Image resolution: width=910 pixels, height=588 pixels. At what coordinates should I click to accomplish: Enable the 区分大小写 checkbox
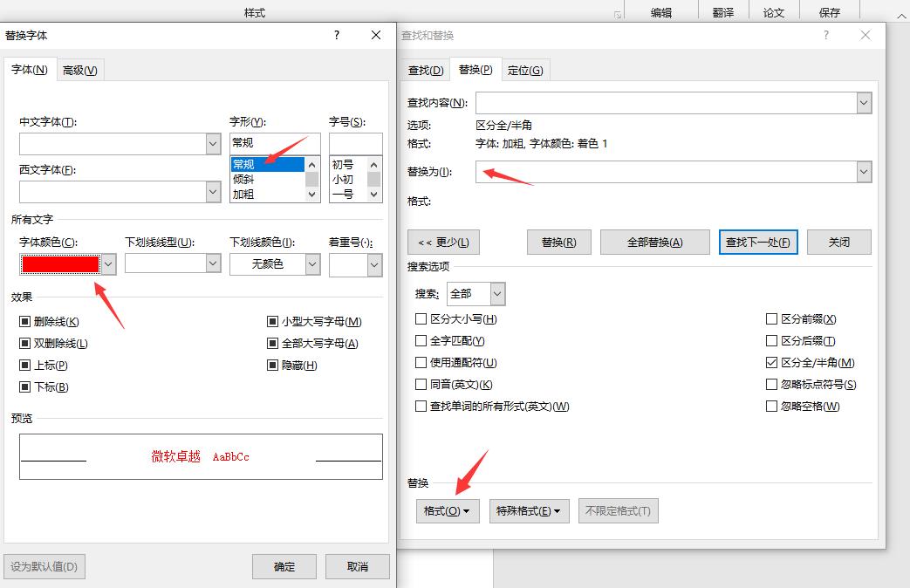[421, 318]
